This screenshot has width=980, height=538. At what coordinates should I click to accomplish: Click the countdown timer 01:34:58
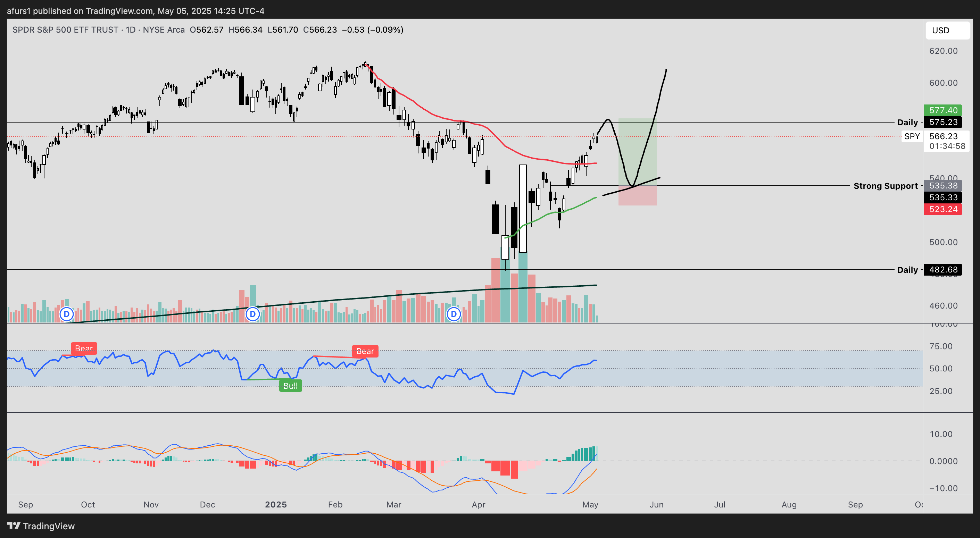[947, 146]
